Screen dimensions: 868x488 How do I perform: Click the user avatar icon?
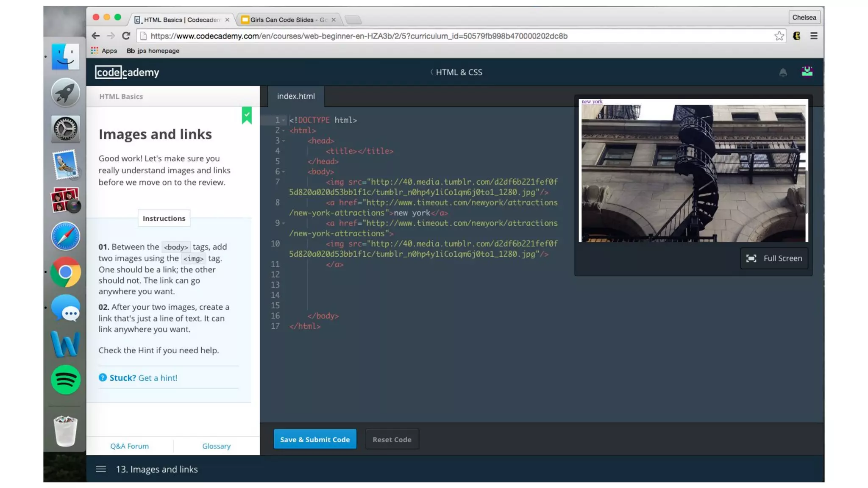coord(807,72)
